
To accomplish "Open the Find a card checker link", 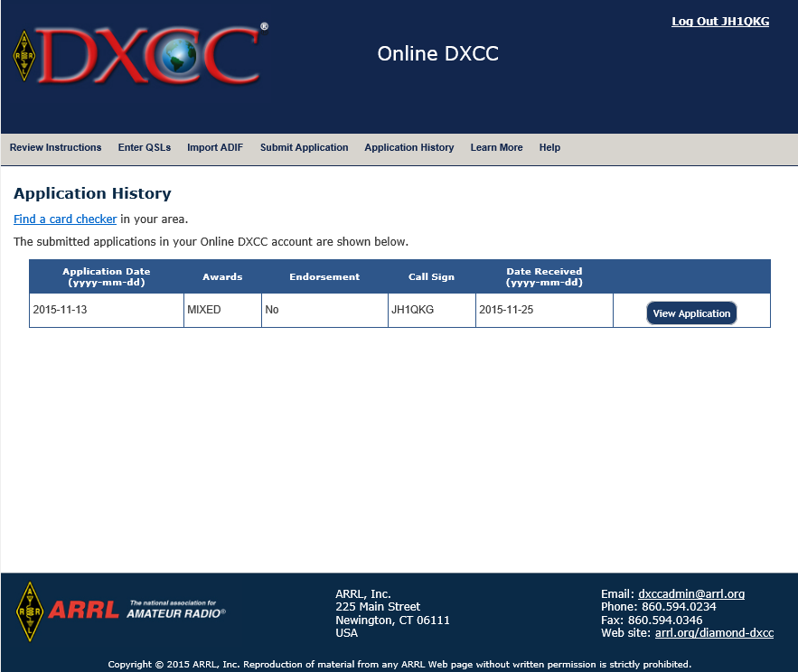I will click(64, 219).
